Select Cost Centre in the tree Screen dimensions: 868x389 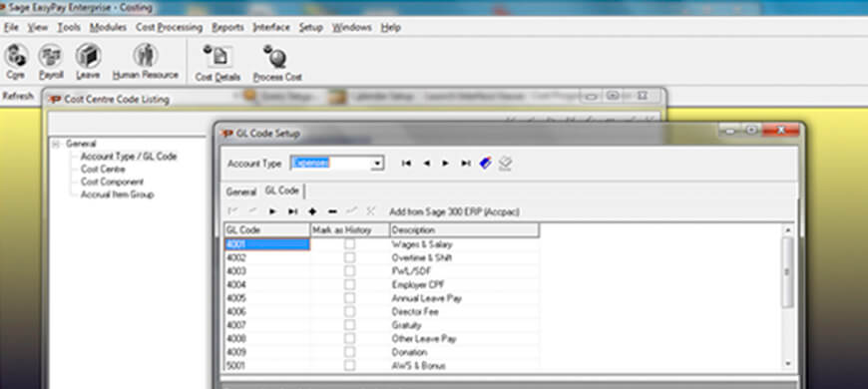(103, 170)
